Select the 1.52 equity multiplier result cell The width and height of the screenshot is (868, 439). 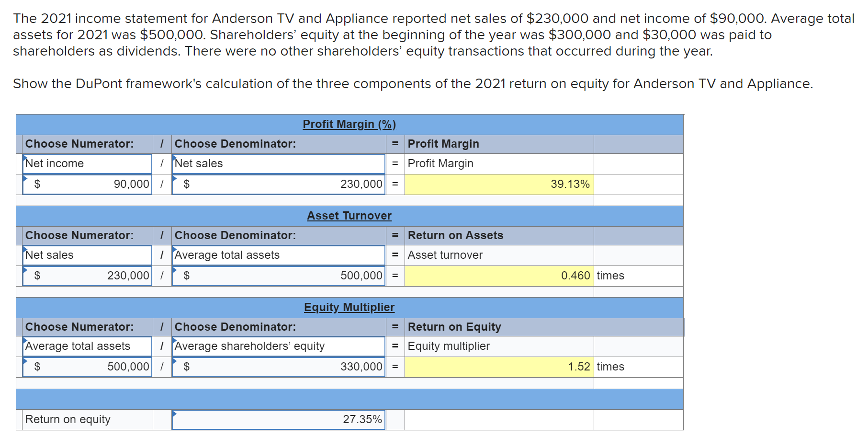(x=499, y=367)
